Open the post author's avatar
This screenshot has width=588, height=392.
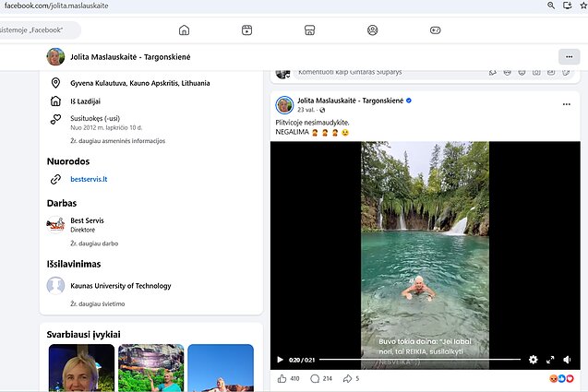click(x=284, y=104)
